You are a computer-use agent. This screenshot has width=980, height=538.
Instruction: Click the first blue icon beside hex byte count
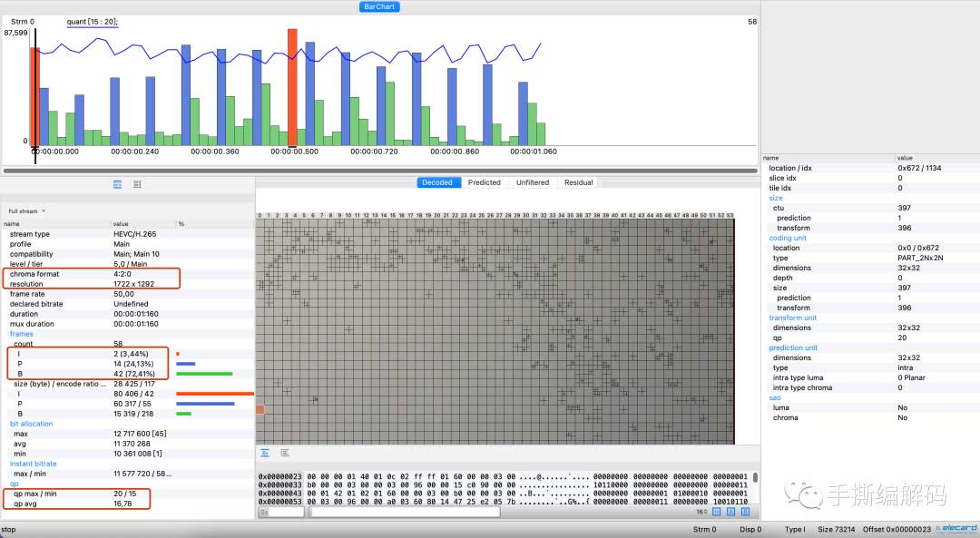(x=718, y=512)
